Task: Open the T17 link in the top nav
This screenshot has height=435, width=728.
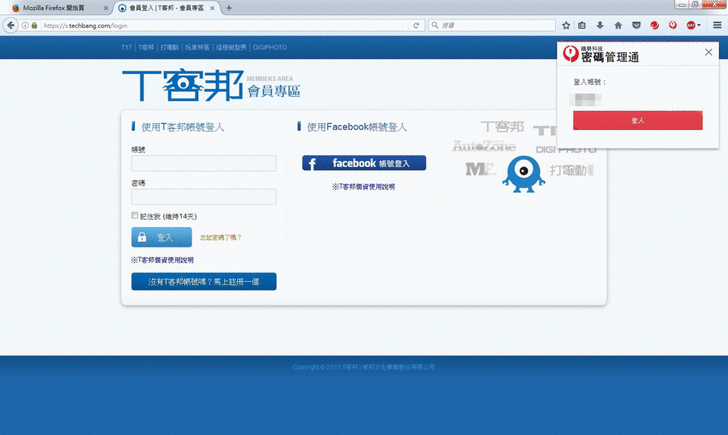Action: [x=126, y=47]
